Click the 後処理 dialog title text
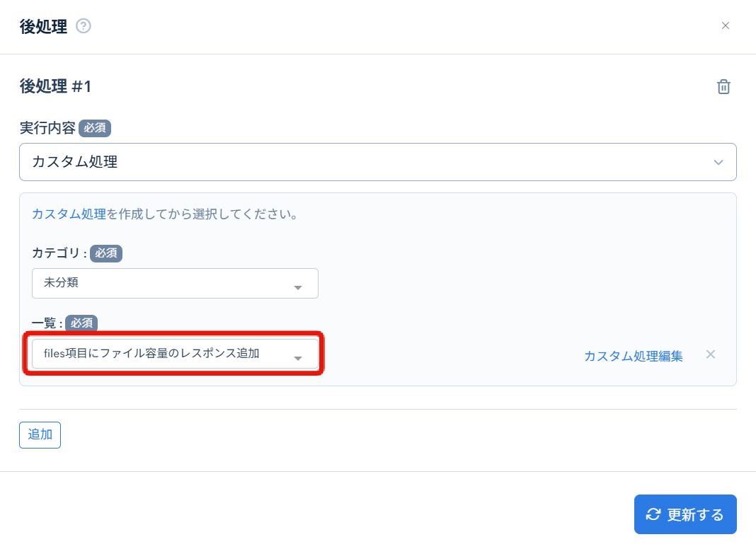Screen dimensions: 756x549 tap(43, 27)
